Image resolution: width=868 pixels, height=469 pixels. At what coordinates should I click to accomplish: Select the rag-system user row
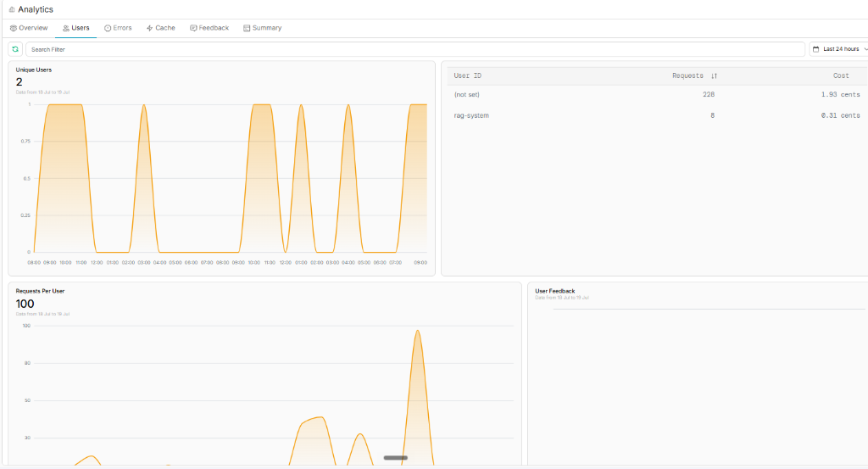[657, 115]
